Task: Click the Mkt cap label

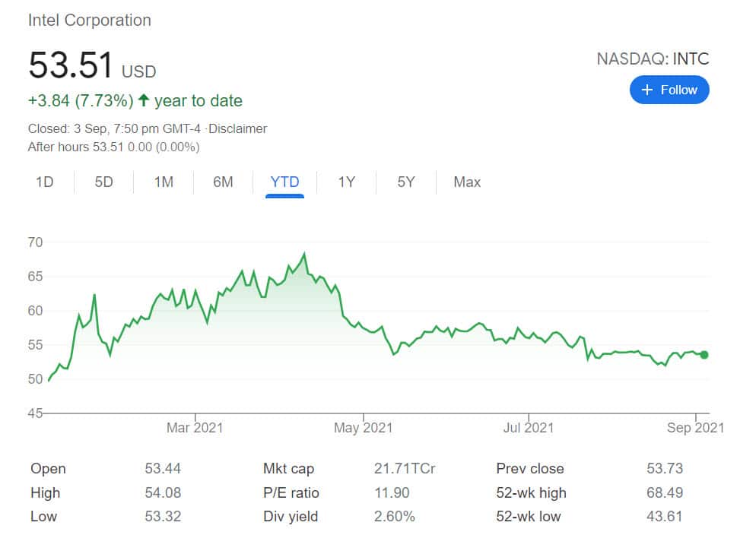Action: (x=288, y=468)
